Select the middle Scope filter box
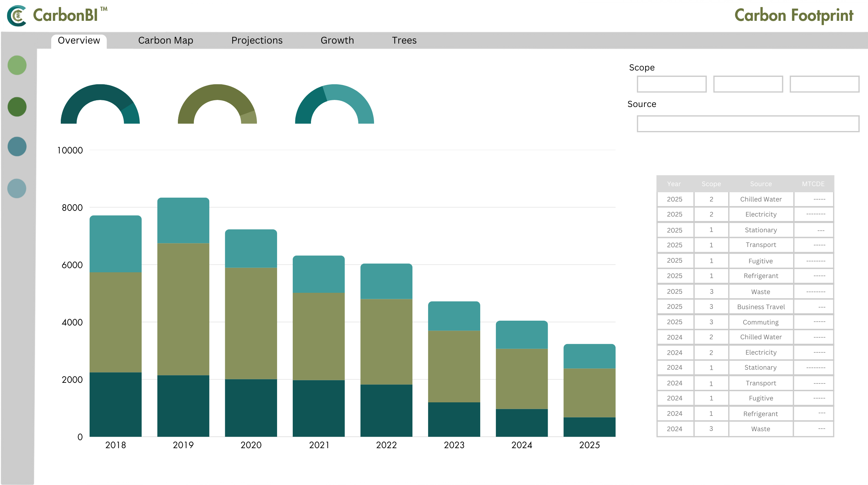868x485 pixels. [748, 84]
